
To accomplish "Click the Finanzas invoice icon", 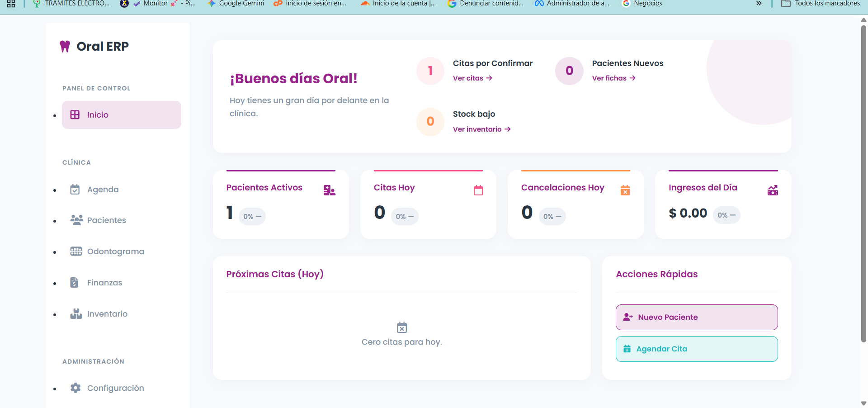I will 75,283.
